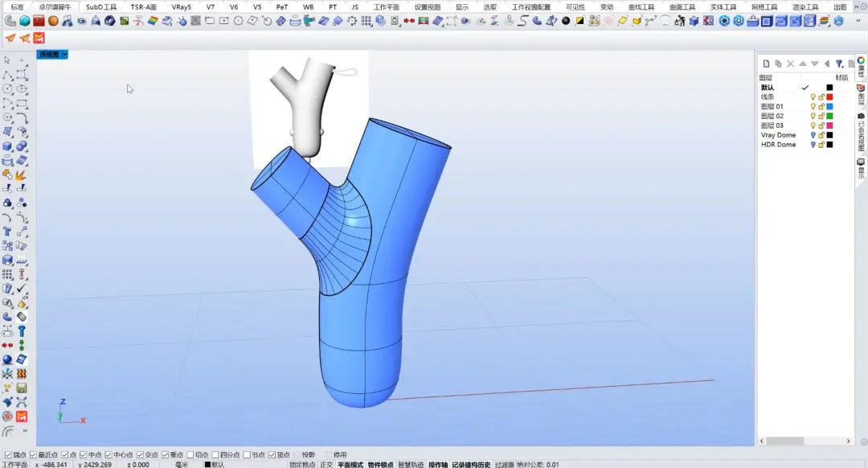Click the red M icon below toolbar

39,38
